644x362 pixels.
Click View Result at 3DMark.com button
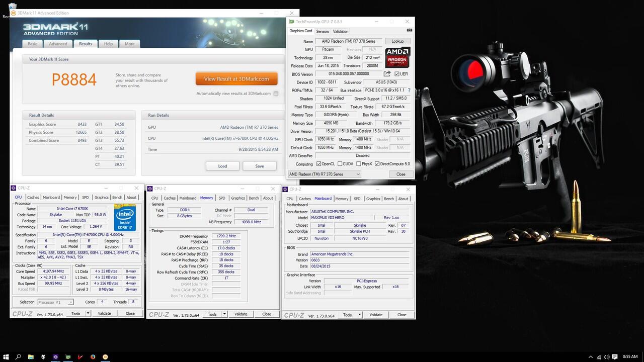coord(236,78)
